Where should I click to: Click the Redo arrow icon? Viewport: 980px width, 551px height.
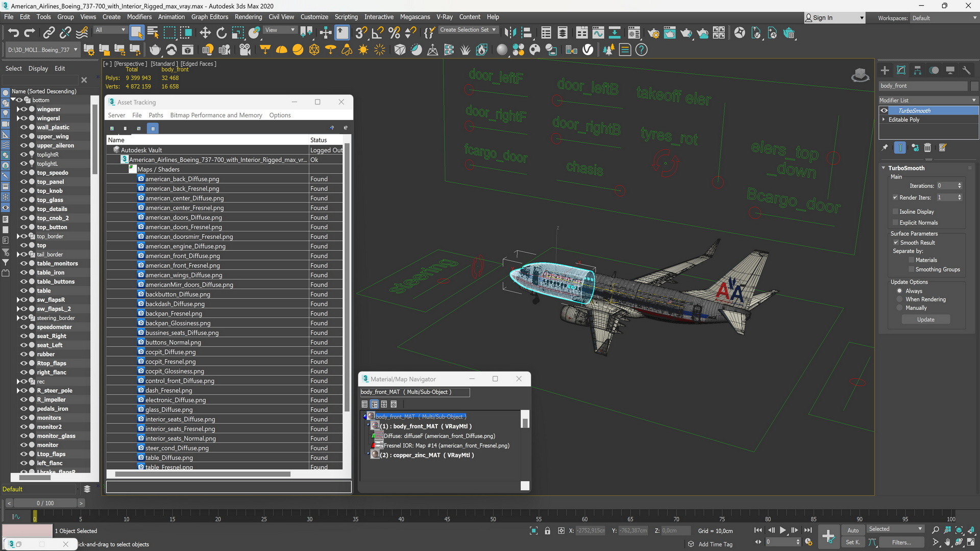click(x=30, y=33)
